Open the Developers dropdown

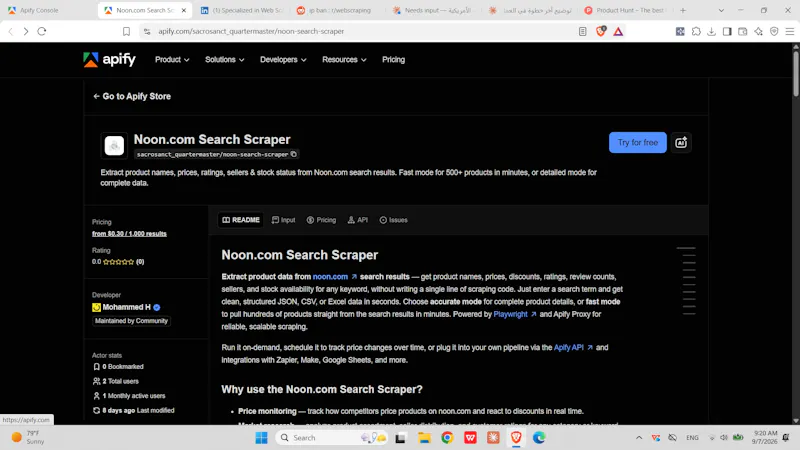tap(283, 60)
